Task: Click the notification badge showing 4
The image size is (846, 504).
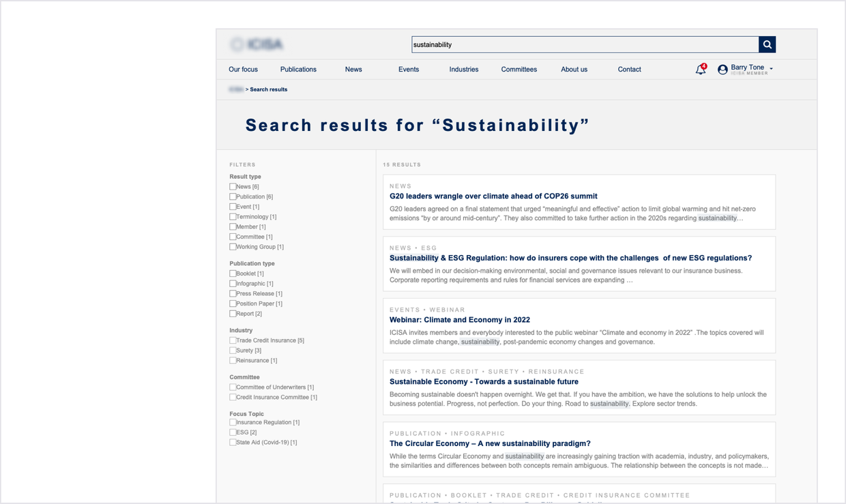Action: click(x=705, y=65)
